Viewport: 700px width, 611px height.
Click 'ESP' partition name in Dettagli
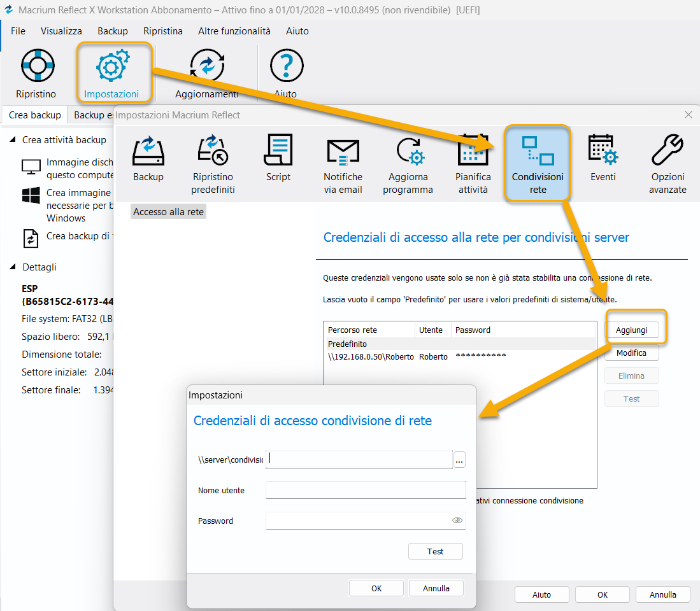[x=29, y=288]
